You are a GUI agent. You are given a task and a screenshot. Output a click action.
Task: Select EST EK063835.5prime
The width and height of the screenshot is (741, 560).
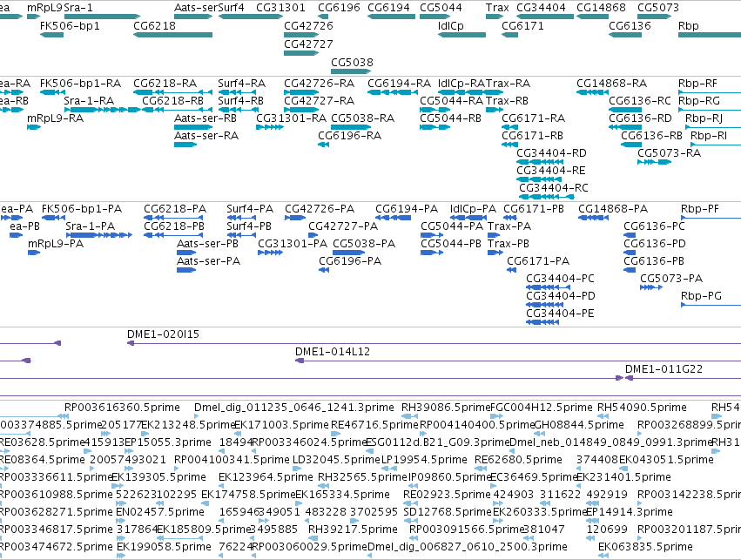point(645,547)
